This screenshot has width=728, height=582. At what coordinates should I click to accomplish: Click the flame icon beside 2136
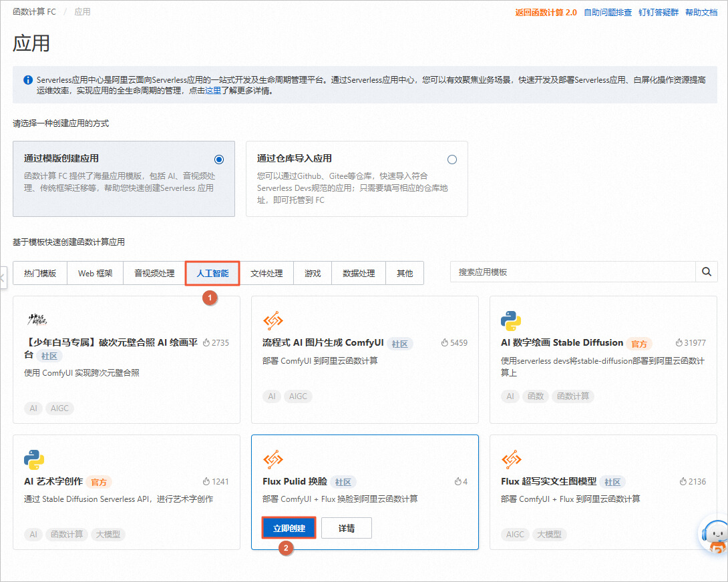[683, 481]
